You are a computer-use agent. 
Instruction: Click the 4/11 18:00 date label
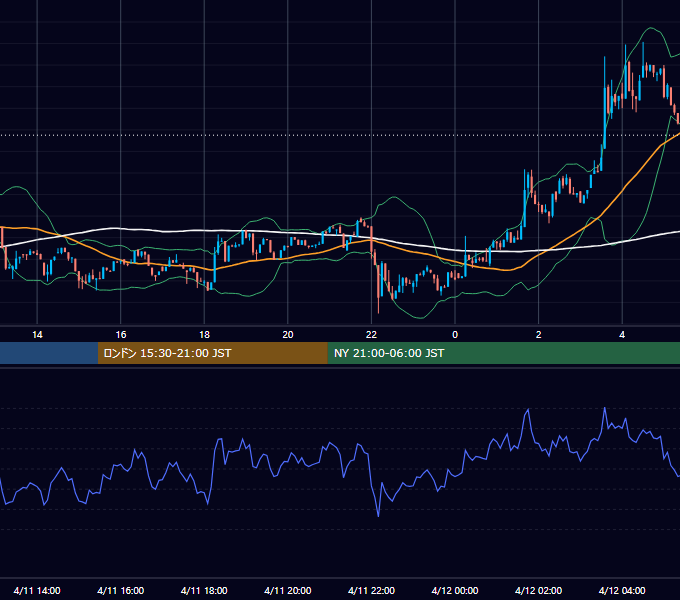(x=204, y=590)
